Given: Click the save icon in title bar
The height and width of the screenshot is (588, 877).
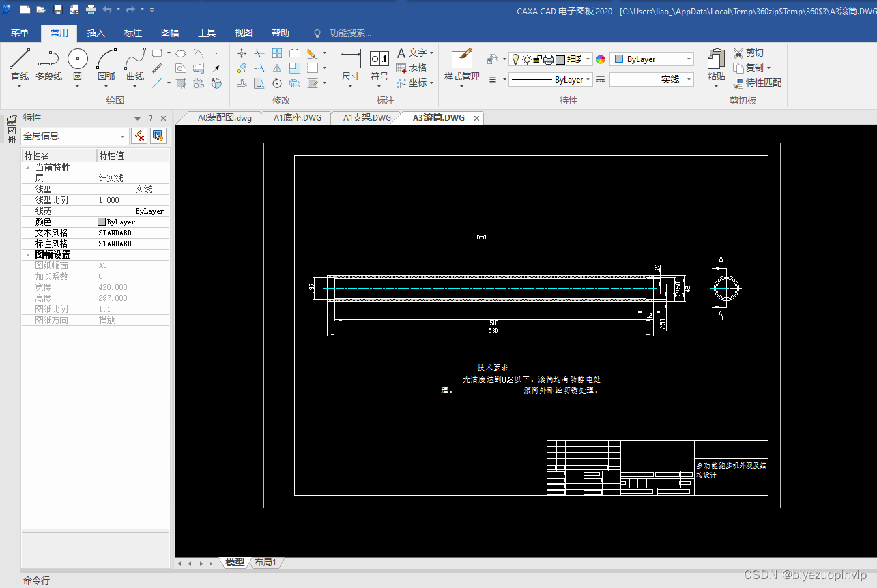Looking at the screenshot, I should [x=57, y=10].
